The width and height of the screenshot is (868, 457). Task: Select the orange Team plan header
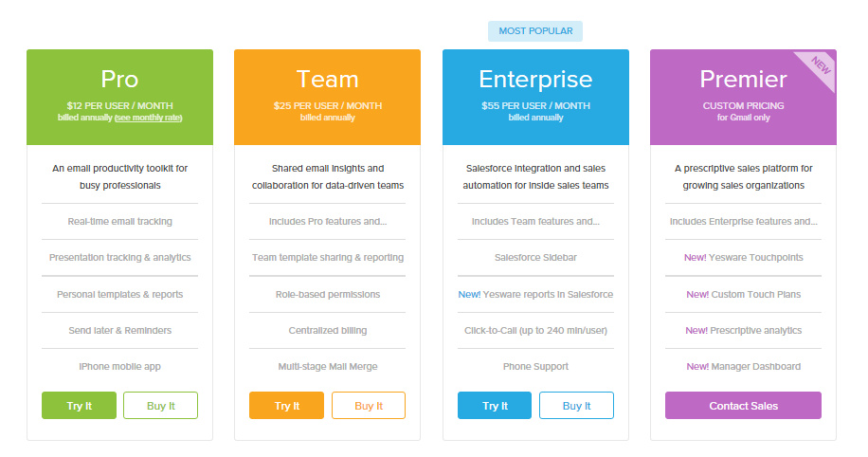pos(327,97)
